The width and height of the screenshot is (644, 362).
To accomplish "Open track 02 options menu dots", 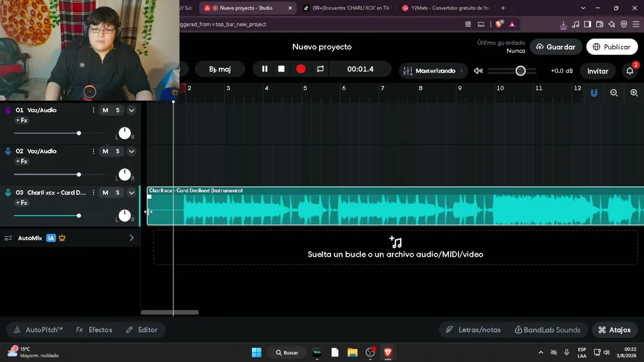I will pyautogui.click(x=93, y=151).
